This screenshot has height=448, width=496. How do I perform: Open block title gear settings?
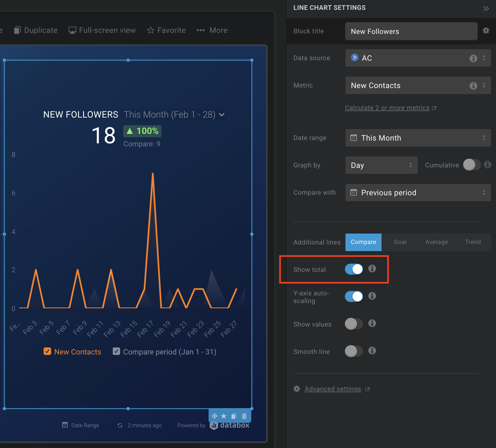tap(486, 30)
